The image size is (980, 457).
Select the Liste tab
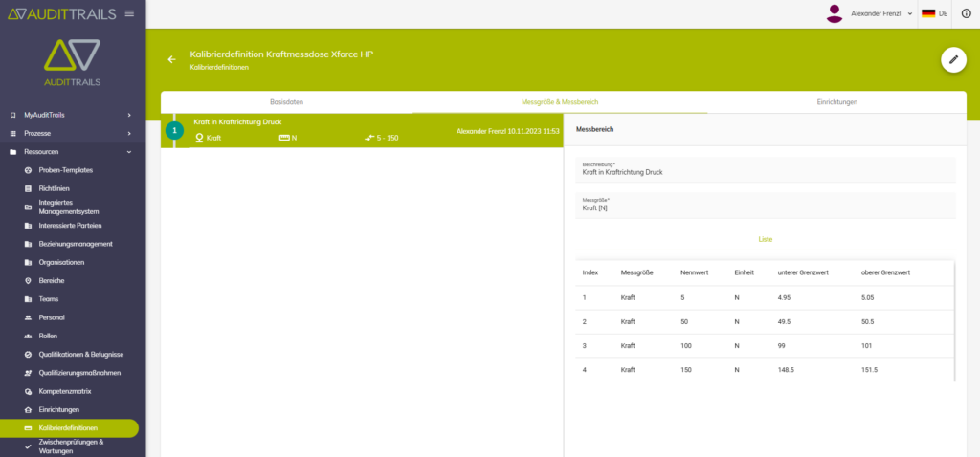[765, 238]
